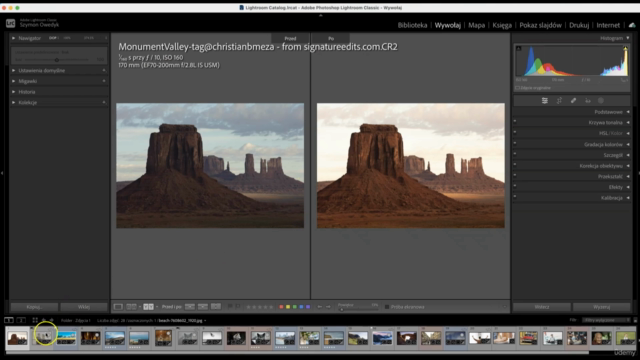640x360 pixels.
Task: Toggle highlight clipping indicator in histogram
Action: (x=625, y=48)
